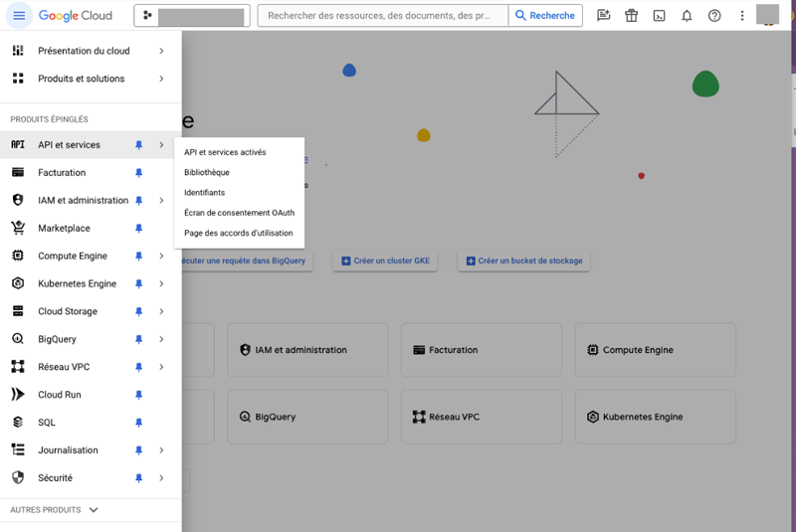
Task: Unpin API et services
Action: [x=138, y=145]
